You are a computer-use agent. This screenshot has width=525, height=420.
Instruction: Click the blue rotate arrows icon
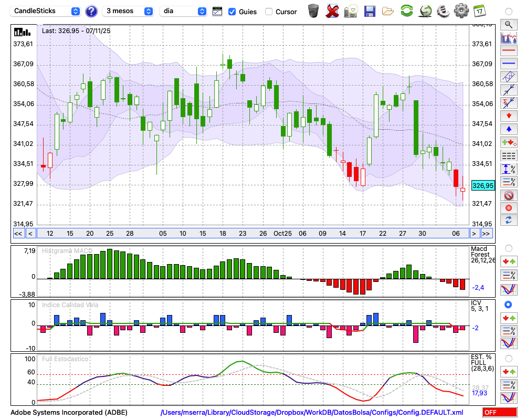[509, 220]
